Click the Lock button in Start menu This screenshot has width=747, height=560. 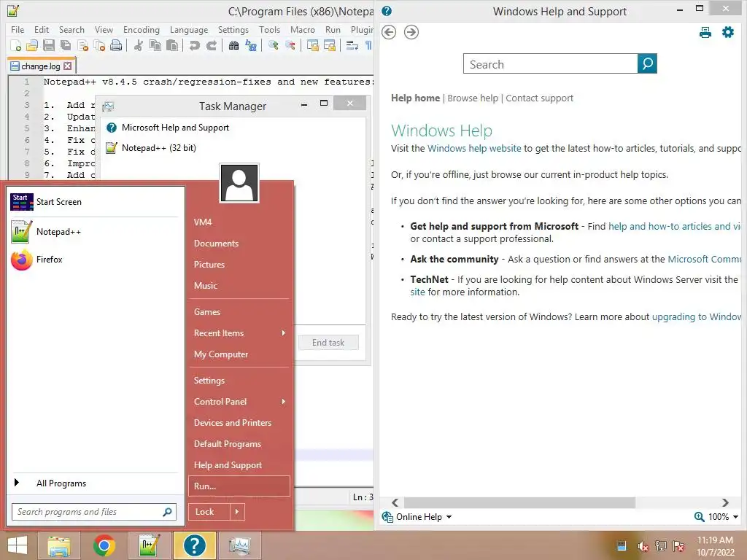tap(209, 512)
